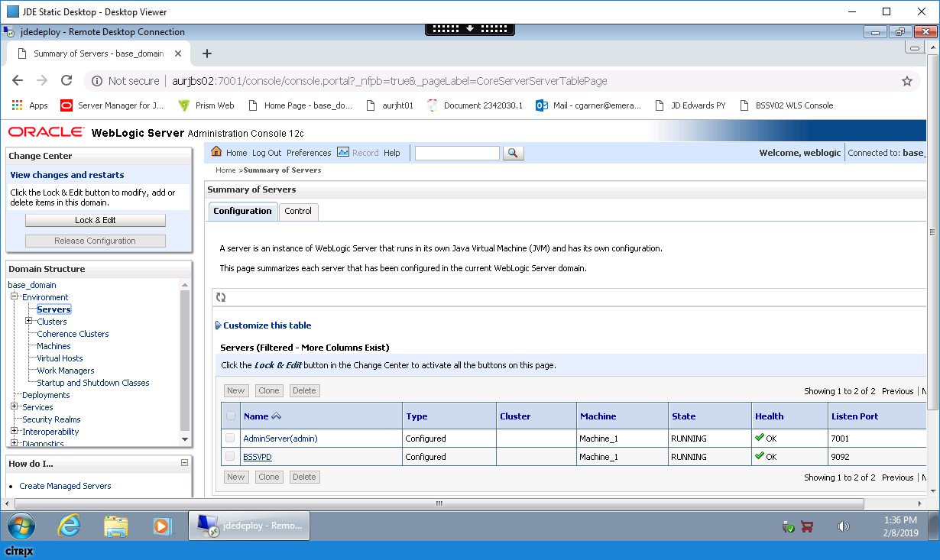Tick the checkbox for the BSSVPD row
This screenshot has height=560, width=940.
click(x=230, y=457)
